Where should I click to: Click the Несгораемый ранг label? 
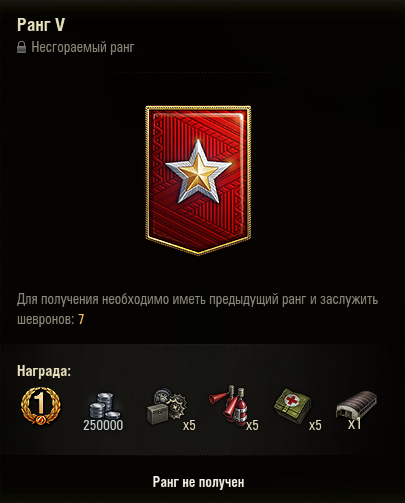[83, 47]
